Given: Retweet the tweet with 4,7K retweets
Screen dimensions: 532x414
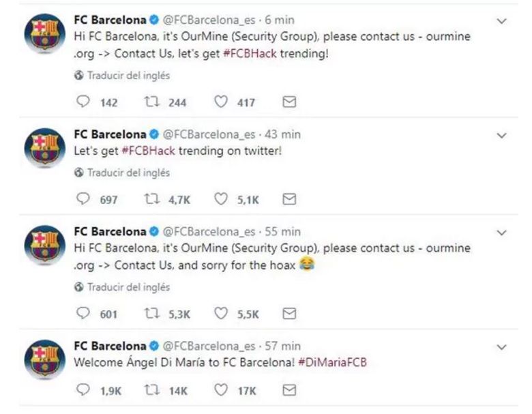Looking at the screenshot, I should click(x=151, y=199).
